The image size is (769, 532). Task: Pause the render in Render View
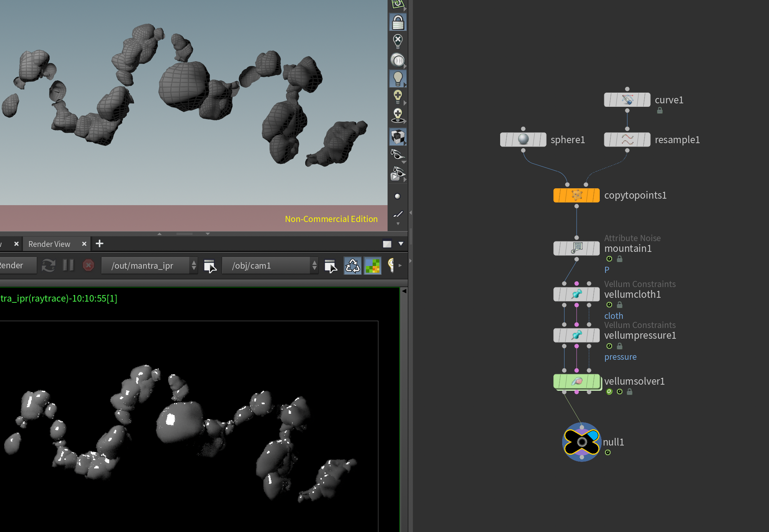tap(68, 265)
